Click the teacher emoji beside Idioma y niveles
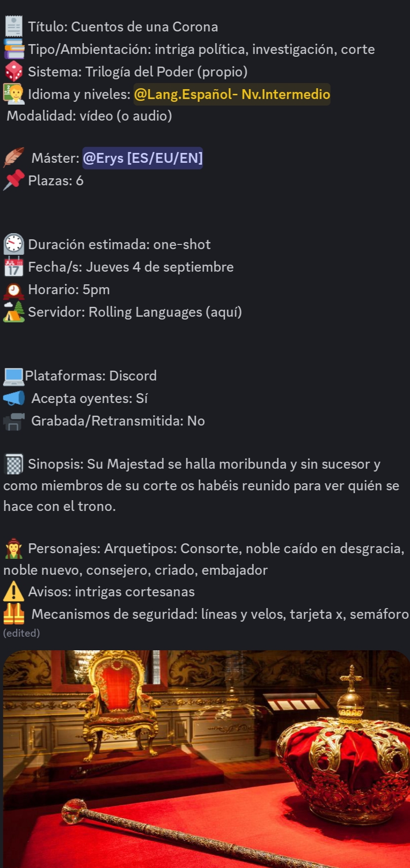The image size is (410, 868). pyautogui.click(x=14, y=94)
